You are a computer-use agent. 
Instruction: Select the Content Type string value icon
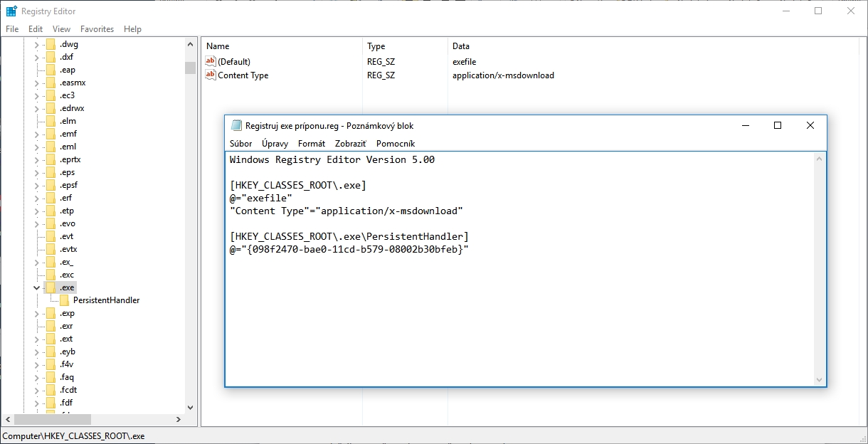210,75
